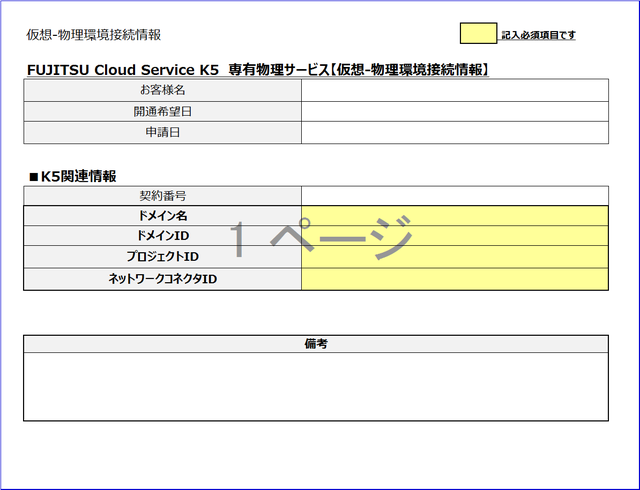Select the yellow プロジェクトID value cell

[455, 257]
